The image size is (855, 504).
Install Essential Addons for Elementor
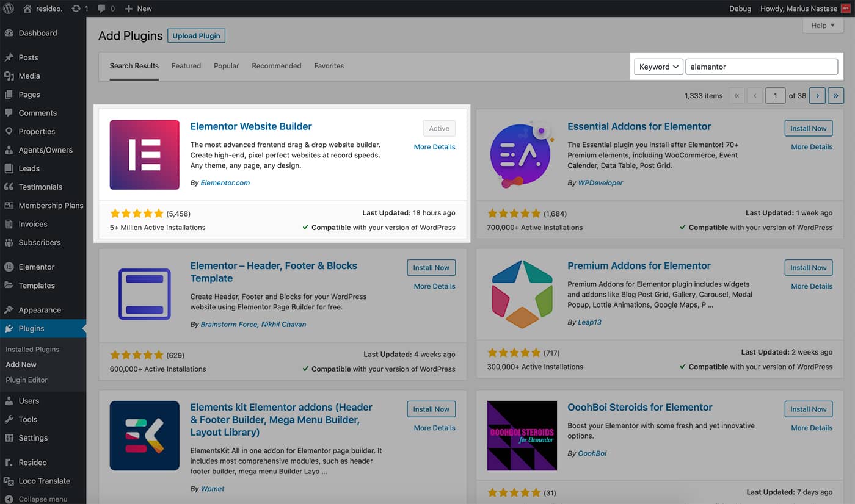(808, 128)
